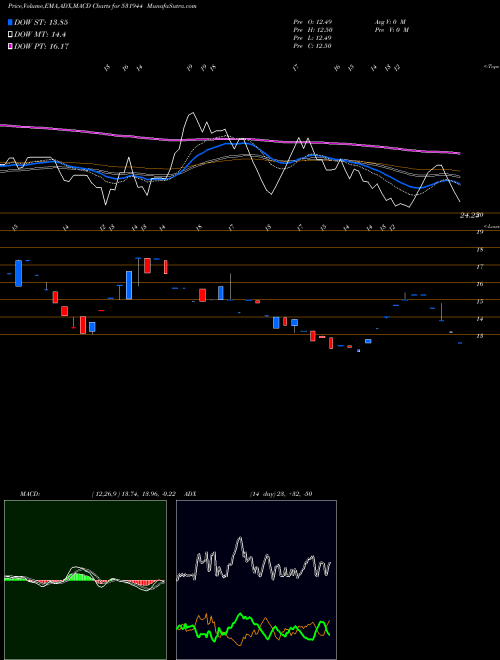
Task: Select the 'DOW PT: 16.17' legend text
Action: click(41, 46)
